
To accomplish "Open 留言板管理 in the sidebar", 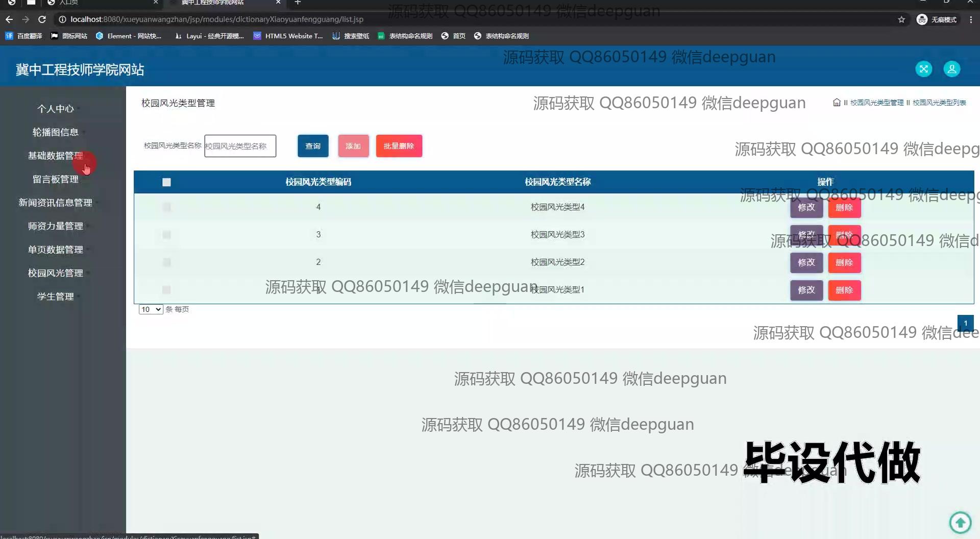I will click(x=55, y=179).
